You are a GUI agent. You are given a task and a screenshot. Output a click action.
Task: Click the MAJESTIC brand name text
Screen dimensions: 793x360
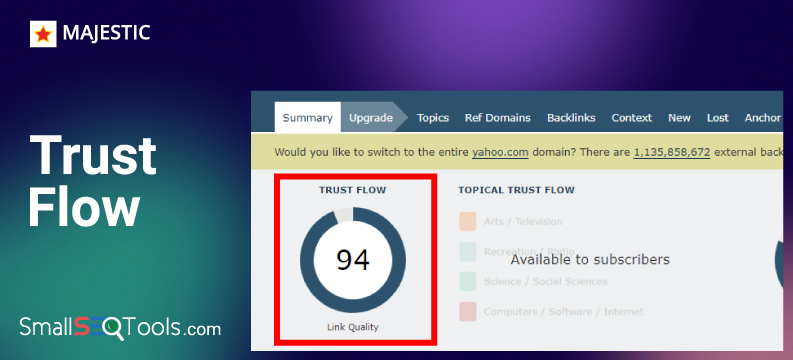coord(106,33)
